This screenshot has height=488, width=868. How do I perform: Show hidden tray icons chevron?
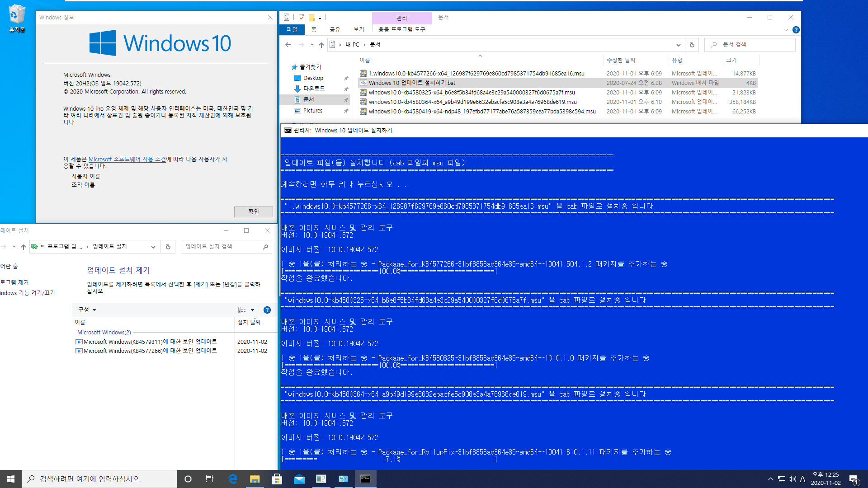[x=770, y=479]
